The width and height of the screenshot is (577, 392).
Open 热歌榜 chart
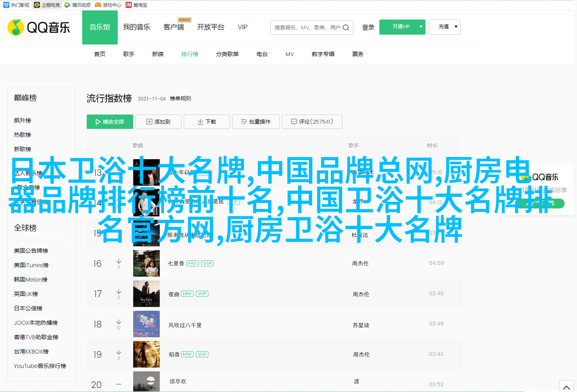pyautogui.click(x=23, y=135)
